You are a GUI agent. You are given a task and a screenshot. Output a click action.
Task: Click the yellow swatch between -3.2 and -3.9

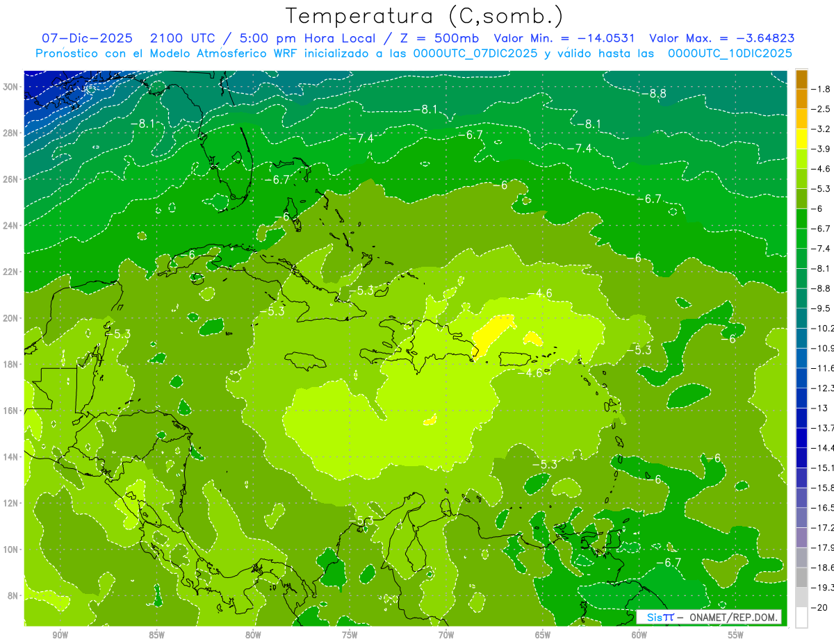(802, 139)
